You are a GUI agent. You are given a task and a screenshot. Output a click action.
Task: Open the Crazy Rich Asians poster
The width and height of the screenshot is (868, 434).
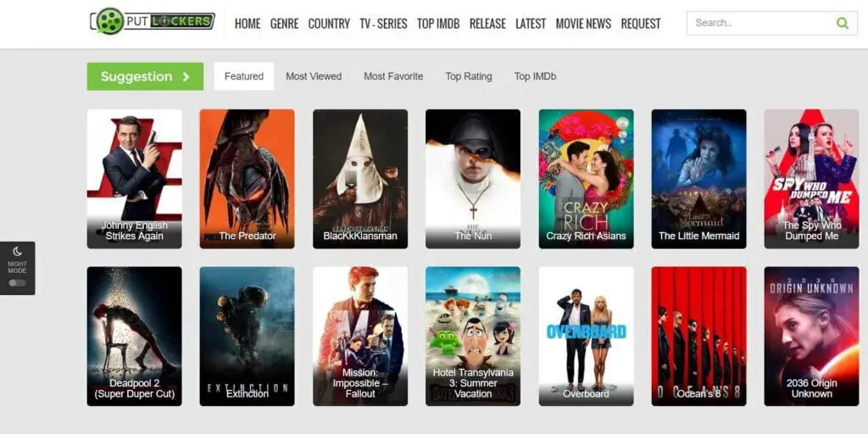(587, 179)
